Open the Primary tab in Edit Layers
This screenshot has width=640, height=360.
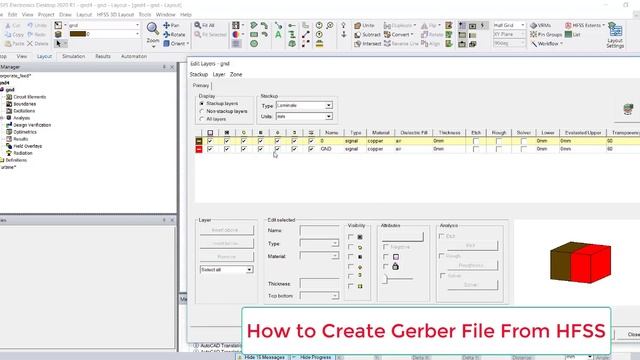click(x=201, y=86)
